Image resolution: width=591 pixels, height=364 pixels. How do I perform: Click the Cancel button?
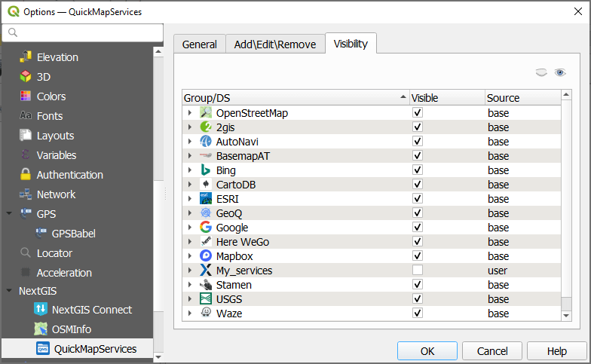point(492,351)
